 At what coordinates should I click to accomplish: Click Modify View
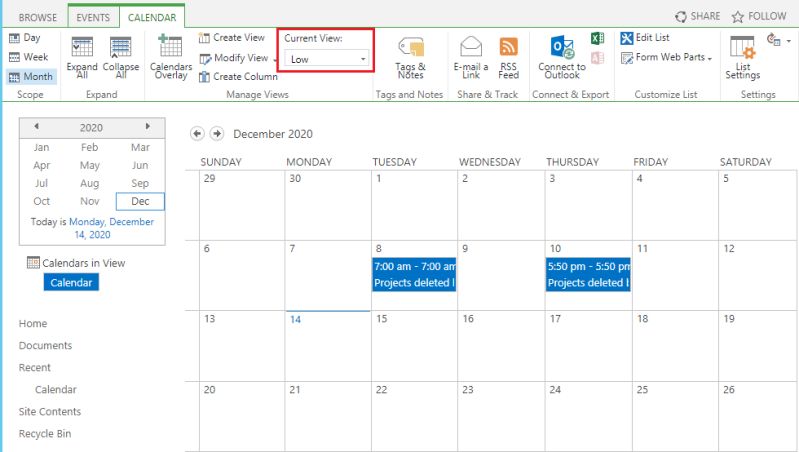coord(234,58)
